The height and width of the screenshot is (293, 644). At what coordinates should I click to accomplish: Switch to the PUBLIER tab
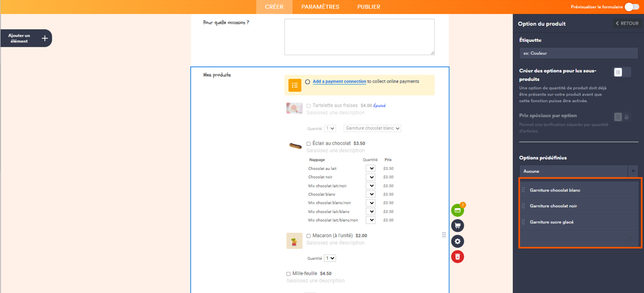pos(368,7)
